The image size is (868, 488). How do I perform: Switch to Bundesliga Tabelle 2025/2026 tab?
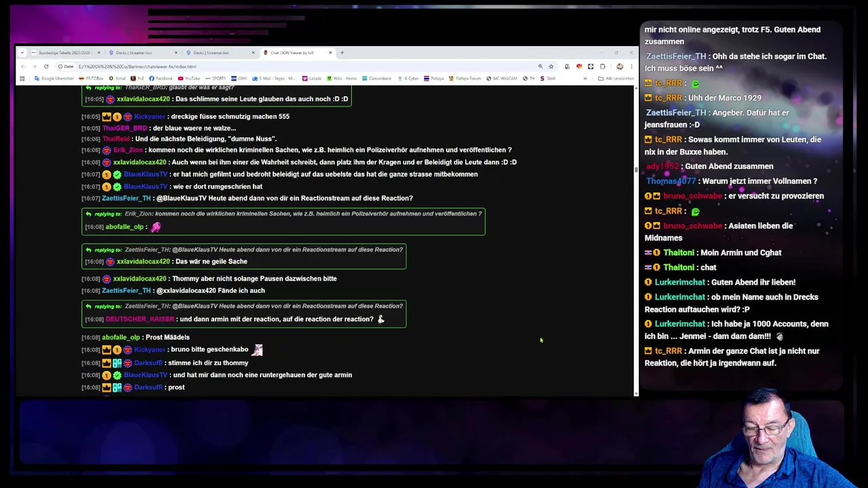click(64, 53)
